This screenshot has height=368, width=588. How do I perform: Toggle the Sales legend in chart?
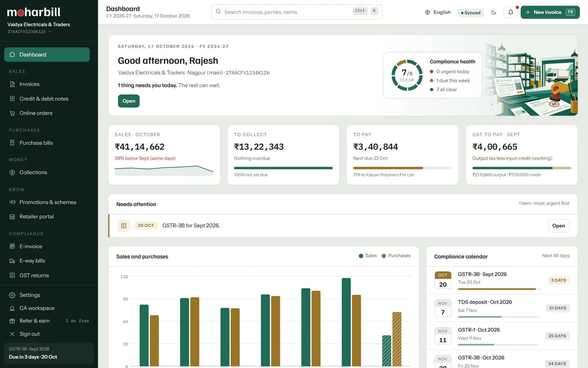(x=368, y=256)
